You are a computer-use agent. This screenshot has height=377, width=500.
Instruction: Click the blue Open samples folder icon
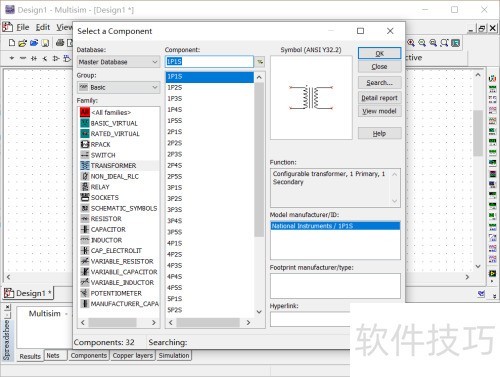[x=34, y=43]
